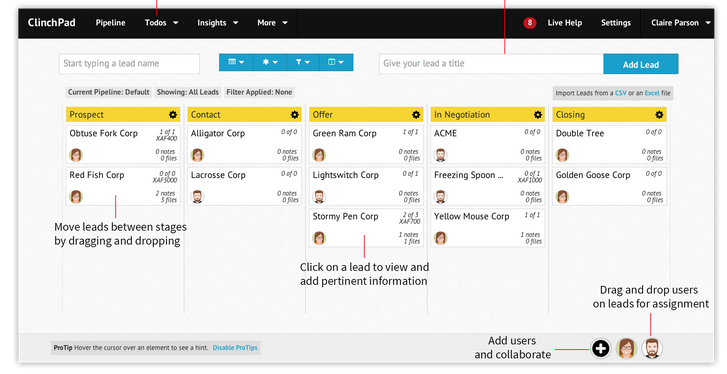
Task: Click the ClinchPad logo
Action: point(51,23)
